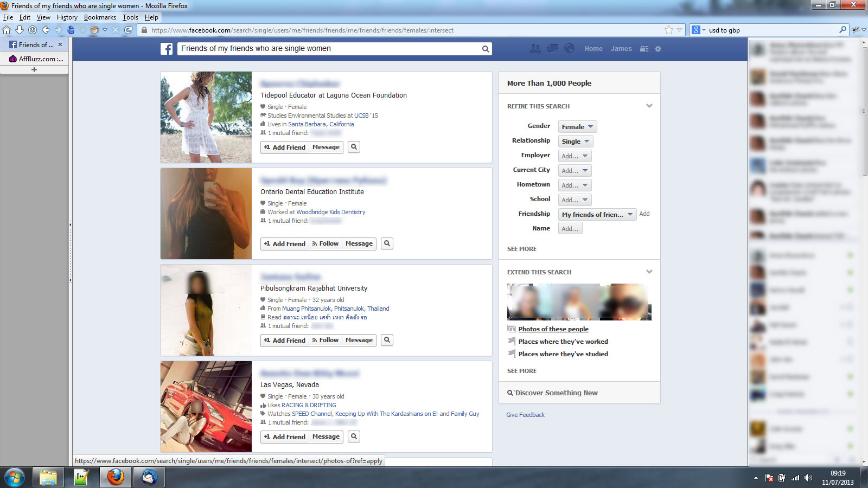Screen dimensions: 868x488
Task: Open new tab with plus icon
Action: coord(34,69)
